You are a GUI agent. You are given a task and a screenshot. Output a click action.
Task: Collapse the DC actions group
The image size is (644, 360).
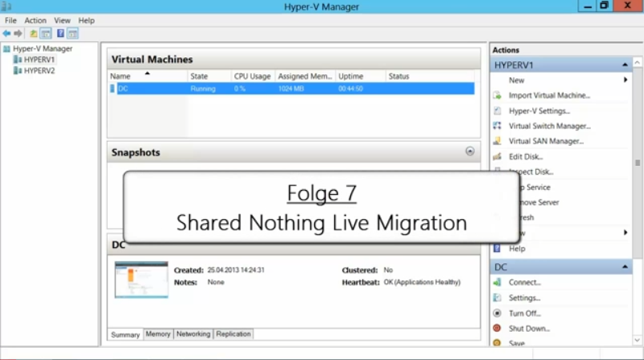[x=625, y=267]
